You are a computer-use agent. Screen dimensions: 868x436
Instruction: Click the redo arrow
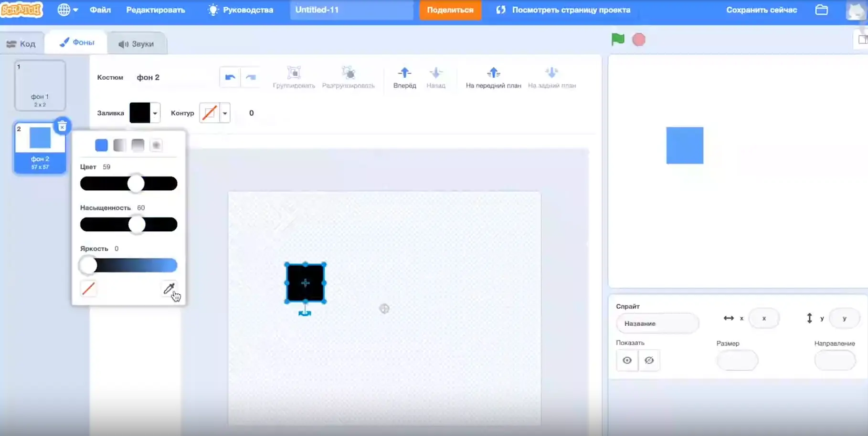click(251, 77)
